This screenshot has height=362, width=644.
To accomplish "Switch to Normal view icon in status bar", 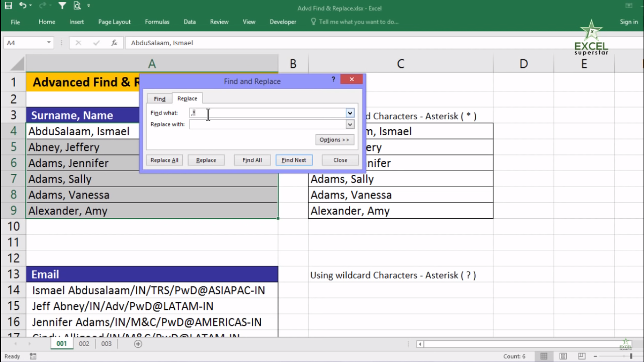I will [544, 356].
